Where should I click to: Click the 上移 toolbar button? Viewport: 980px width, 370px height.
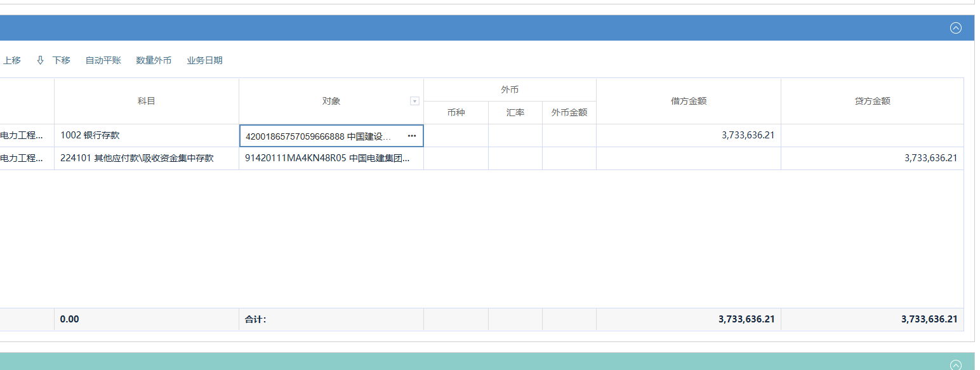(11, 60)
